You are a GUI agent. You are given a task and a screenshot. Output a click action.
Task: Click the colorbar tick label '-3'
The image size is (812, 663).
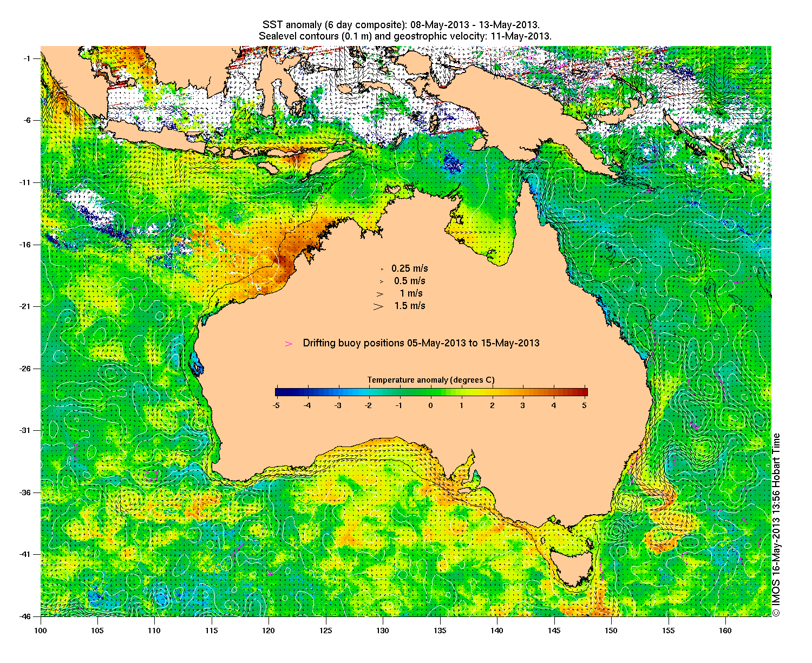coord(338,405)
